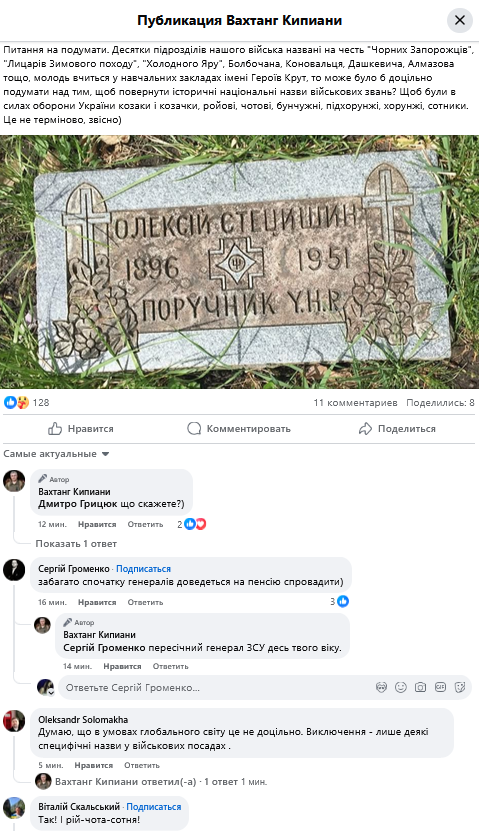Open the 11 комментариев count
The height and width of the screenshot is (831, 479).
pyautogui.click(x=356, y=403)
